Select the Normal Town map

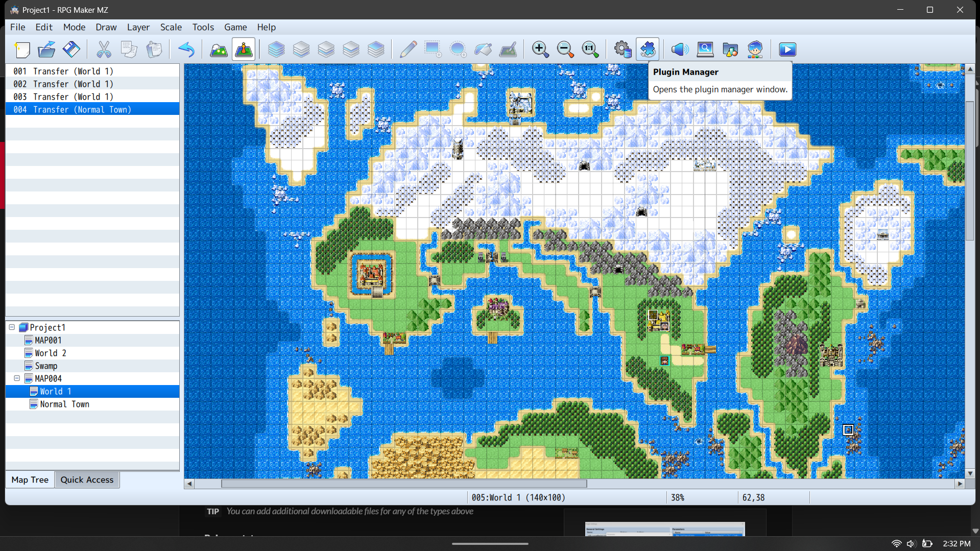point(64,404)
